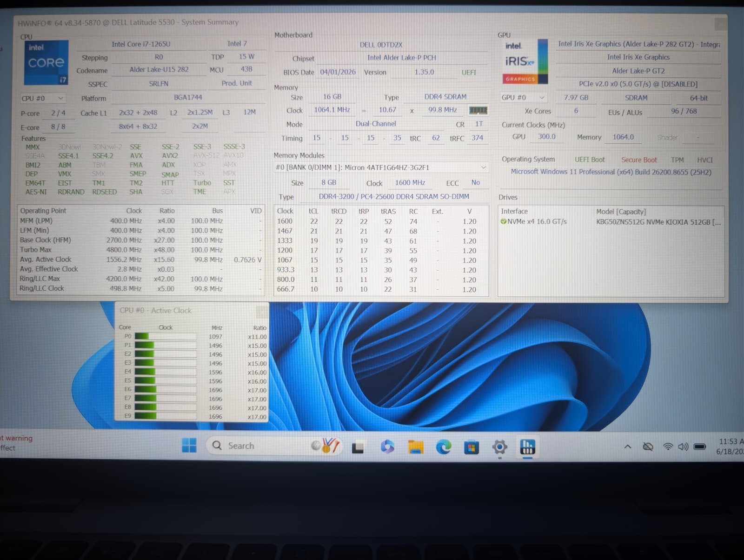Click the Alder Lake-U15 282 codename
This screenshot has height=560, width=744.
coord(159,70)
